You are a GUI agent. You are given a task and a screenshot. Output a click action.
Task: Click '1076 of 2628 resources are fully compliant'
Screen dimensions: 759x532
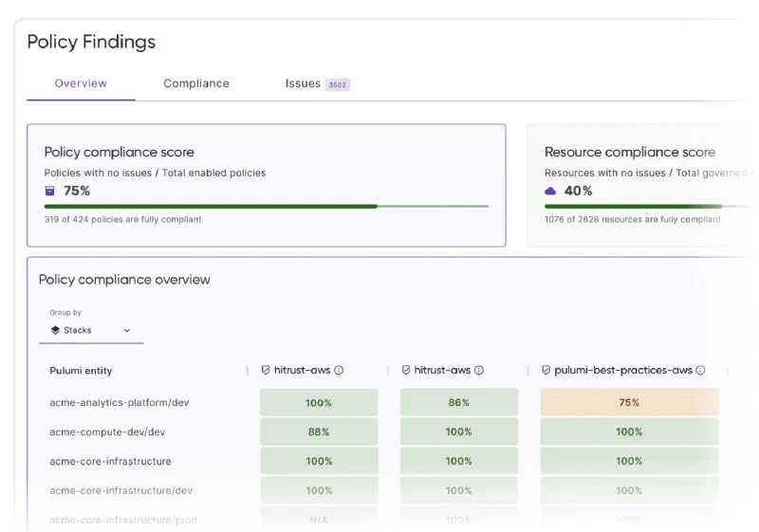pyautogui.click(x=633, y=220)
